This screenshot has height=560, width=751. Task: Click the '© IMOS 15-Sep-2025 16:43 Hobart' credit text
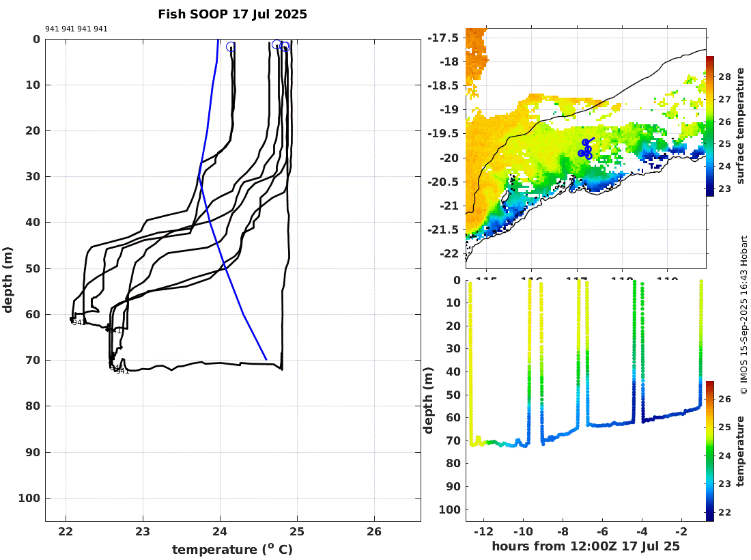click(743, 315)
